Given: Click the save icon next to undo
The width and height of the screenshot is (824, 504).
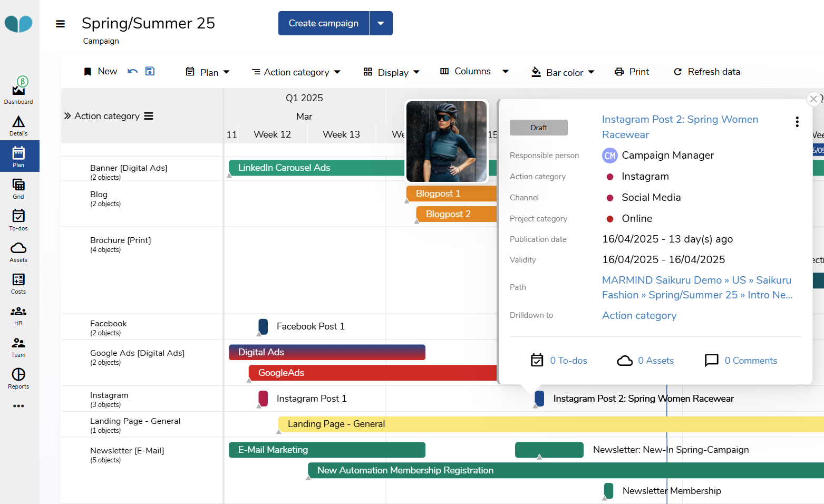Looking at the screenshot, I should [150, 71].
